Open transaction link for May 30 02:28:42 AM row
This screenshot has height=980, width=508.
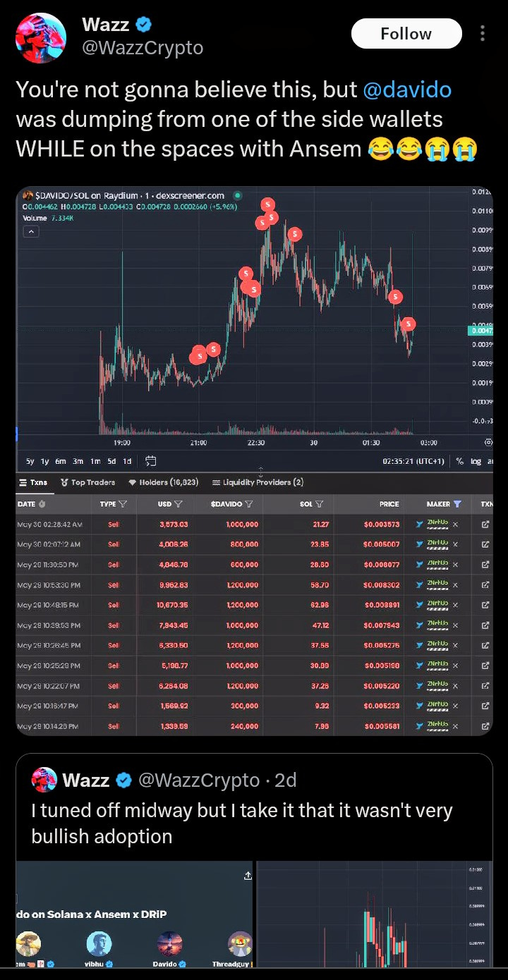485,525
